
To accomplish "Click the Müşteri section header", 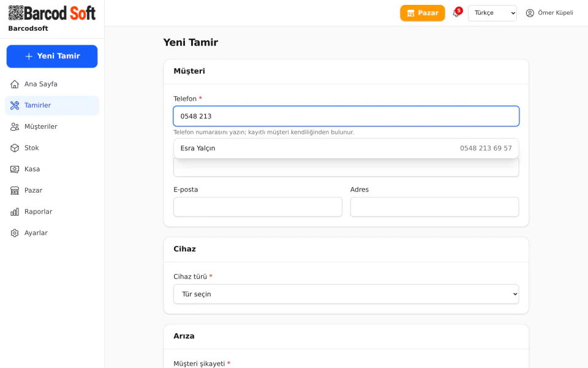I will tap(189, 71).
